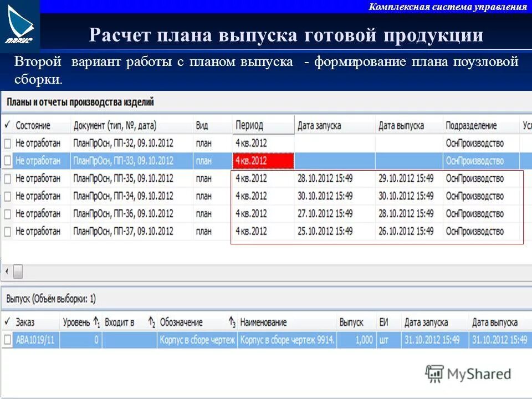Click the MyShared link text
This screenshot has height=399, width=532.
pyautogui.click(x=478, y=372)
